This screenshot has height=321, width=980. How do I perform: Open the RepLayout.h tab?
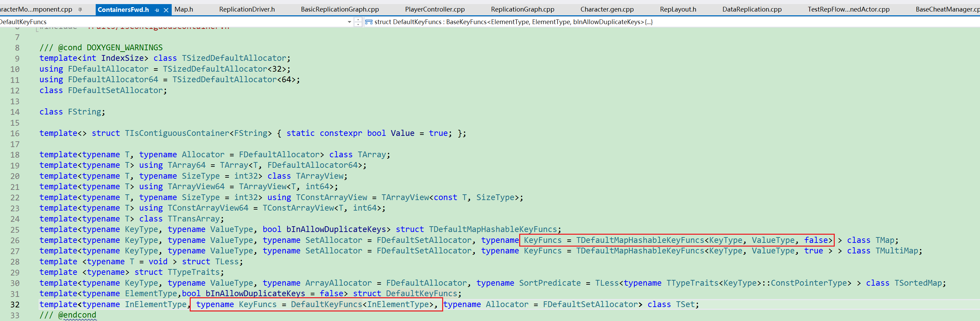678,10
